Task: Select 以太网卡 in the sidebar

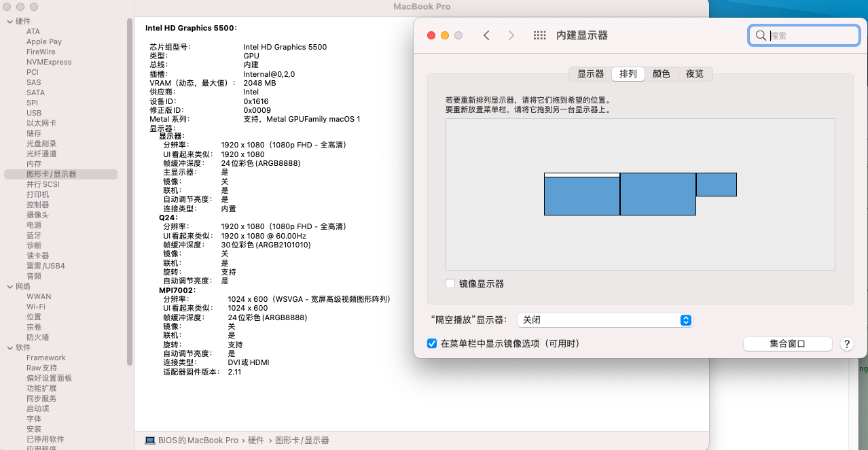Action: 41,123
